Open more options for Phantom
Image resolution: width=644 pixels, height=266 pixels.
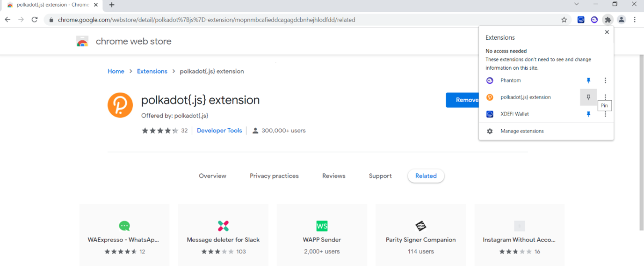[x=605, y=81]
